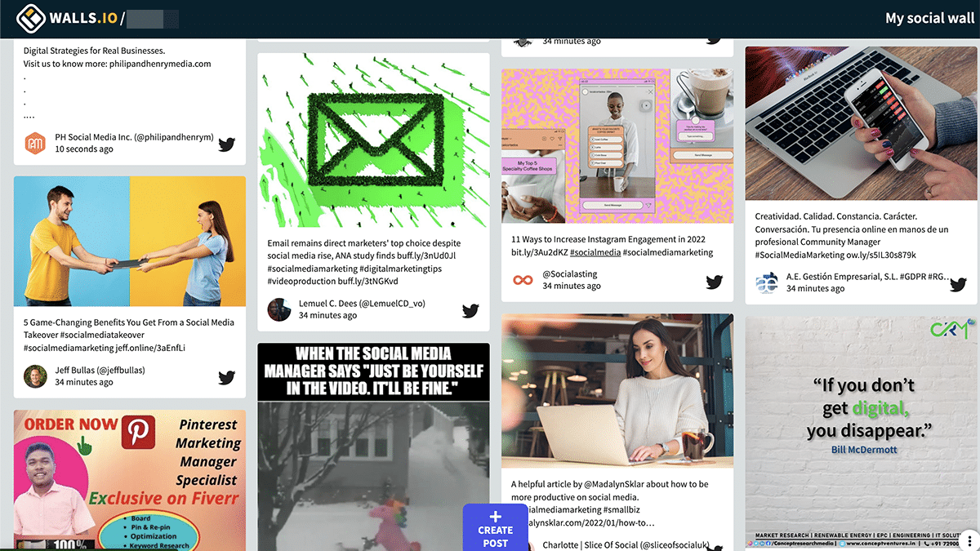Viewport: 980px width, 551px height.
Task: Open the jeff.online/3aEnfLi link
Action: pyautogui.click(x=149, y=348)
